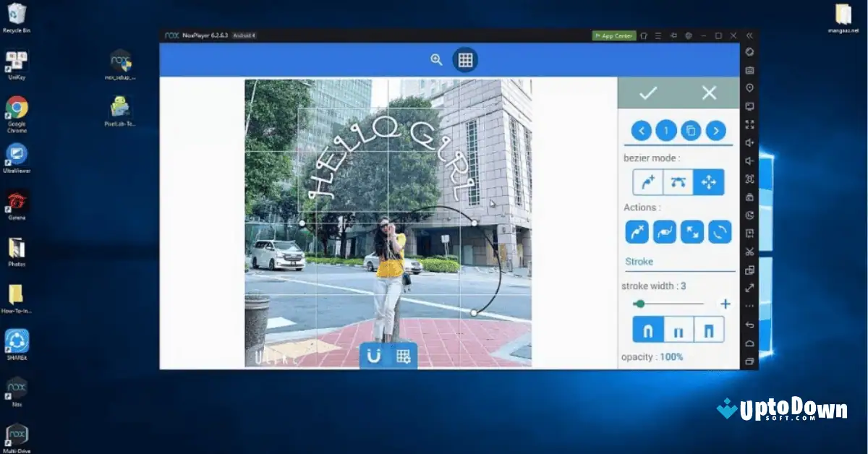Click the previous arrow beside point counter
Image resolution: width=868 pixels, height=454 pixels.
pos(641,130)
